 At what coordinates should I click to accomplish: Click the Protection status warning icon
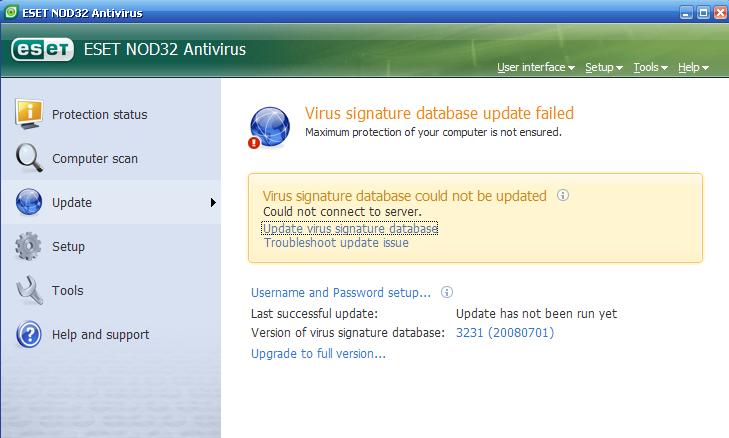30,114
